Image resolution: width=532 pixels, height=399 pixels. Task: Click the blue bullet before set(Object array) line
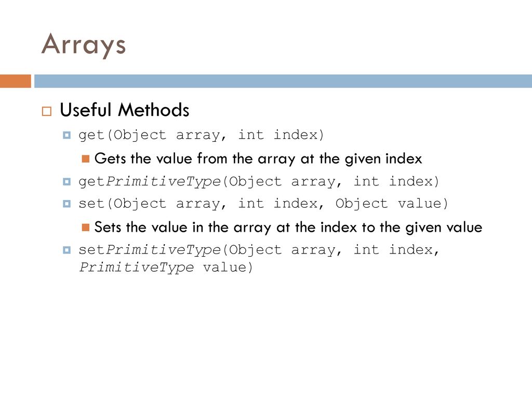(67, 204)
